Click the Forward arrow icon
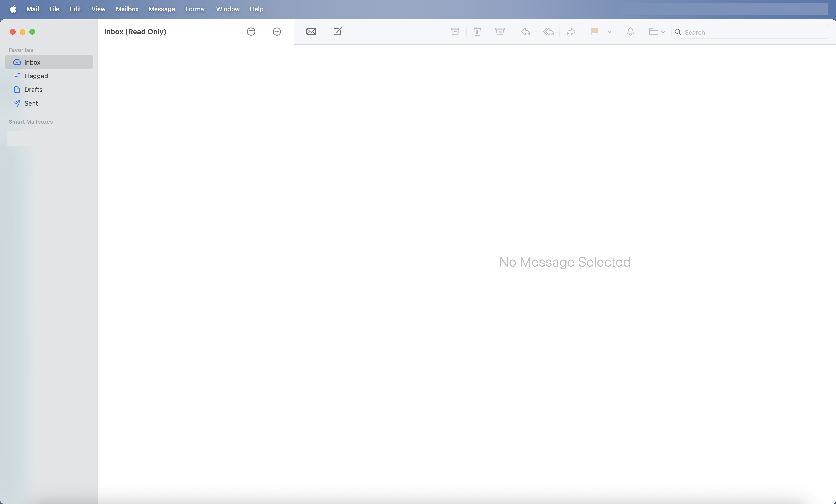Viewport: 836px width, 504px height. [571, 32]
